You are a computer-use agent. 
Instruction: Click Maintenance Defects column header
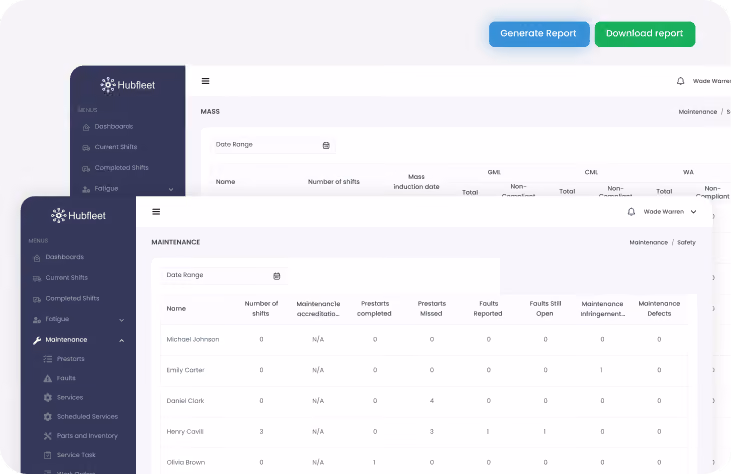[x=659, y=309]
